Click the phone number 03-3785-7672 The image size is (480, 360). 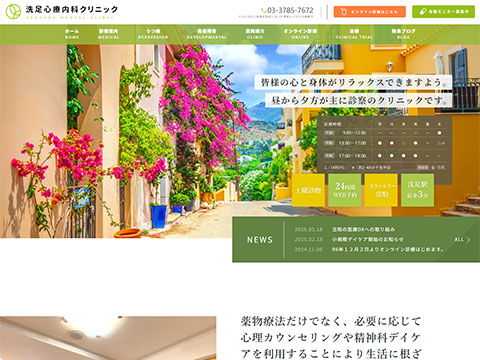pos(290,10)
